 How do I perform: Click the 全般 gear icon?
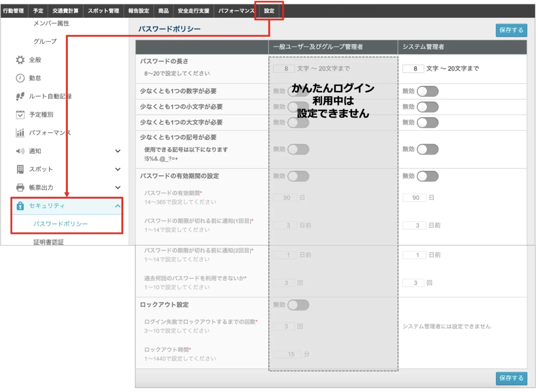click(20, 60)
